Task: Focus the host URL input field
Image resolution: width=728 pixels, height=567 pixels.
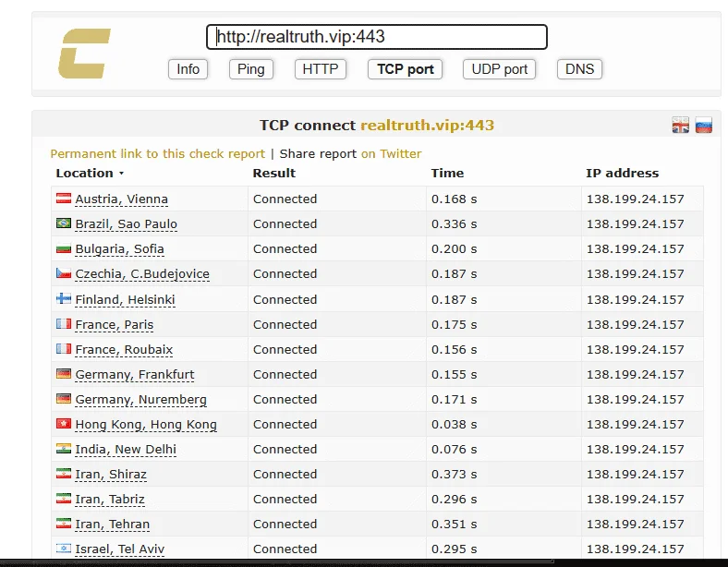Action: 377,37
